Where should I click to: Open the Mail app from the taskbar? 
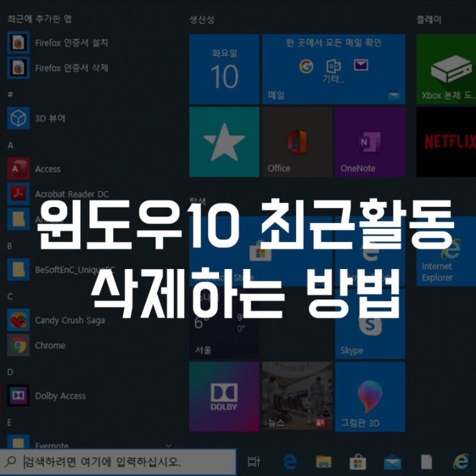tap(393, 463)
